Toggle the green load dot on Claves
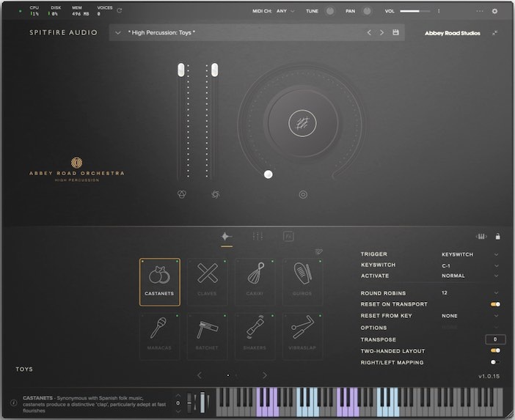Image resolution: width=515 pixels, height=420 pixels. [x=225, y=262]
